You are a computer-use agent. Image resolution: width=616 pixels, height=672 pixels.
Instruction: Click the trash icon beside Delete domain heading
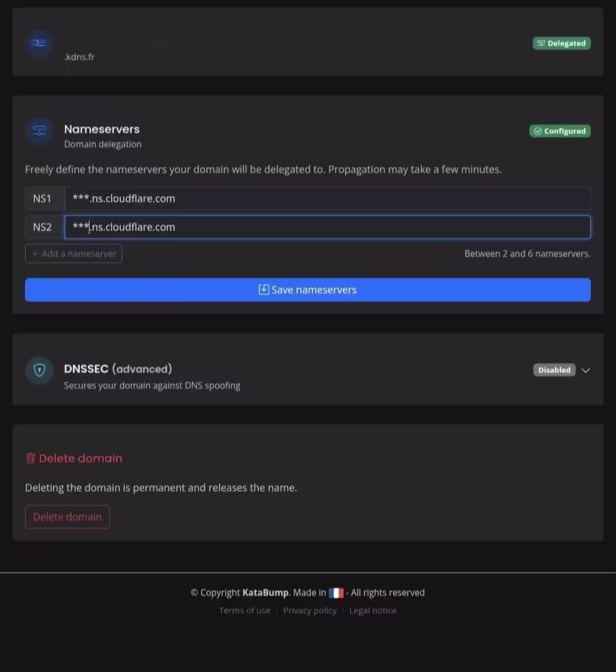(x=30, y=458)
